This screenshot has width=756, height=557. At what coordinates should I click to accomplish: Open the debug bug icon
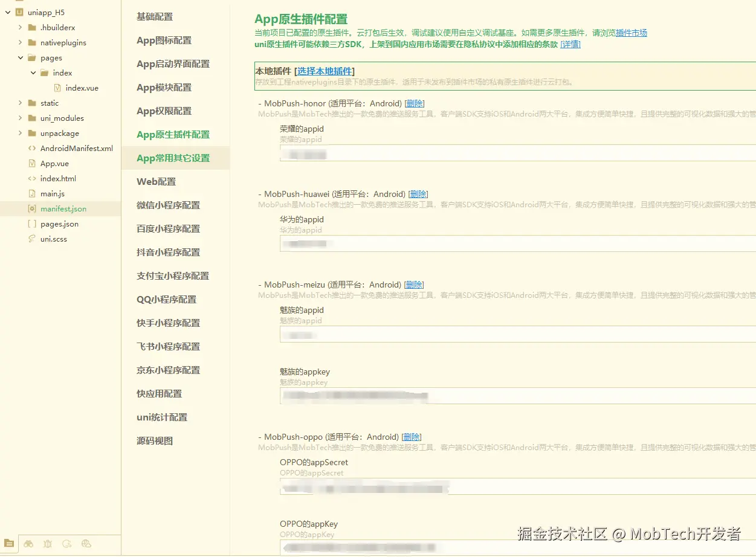pos(47,544)
